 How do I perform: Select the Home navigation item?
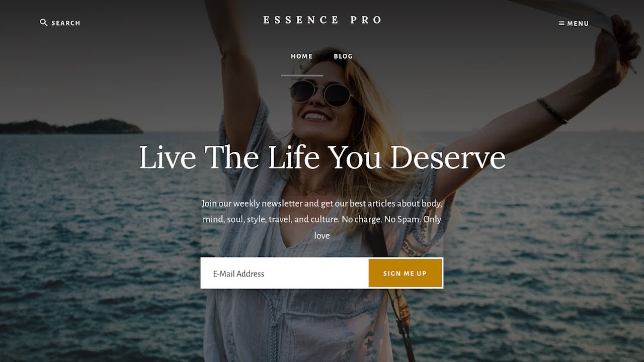click(302, 56)
